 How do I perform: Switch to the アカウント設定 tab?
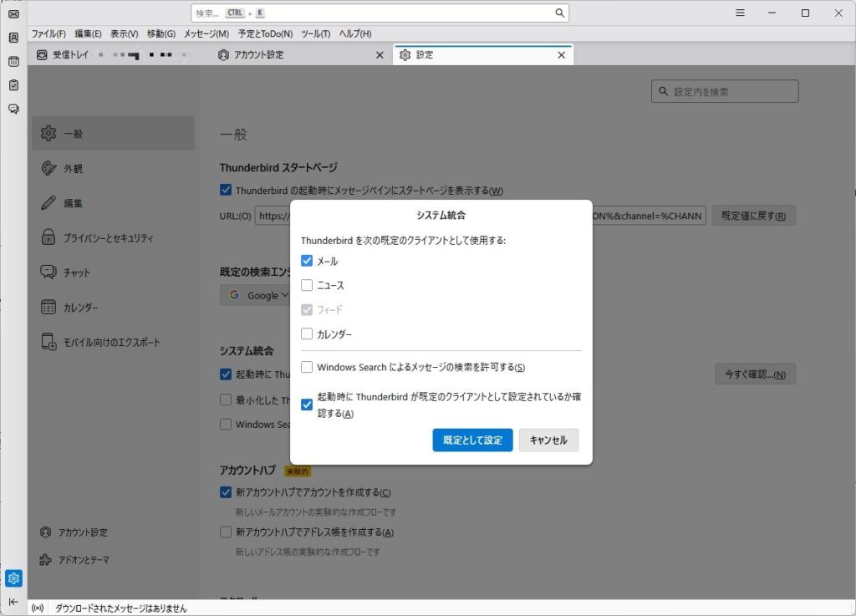click(301, 54)
